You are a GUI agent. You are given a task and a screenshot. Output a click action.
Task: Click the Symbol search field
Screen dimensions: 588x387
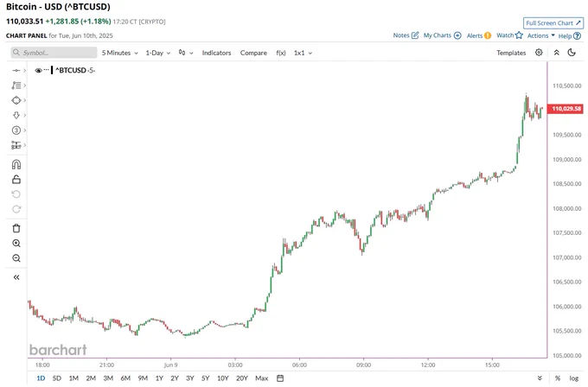(54, 53)
